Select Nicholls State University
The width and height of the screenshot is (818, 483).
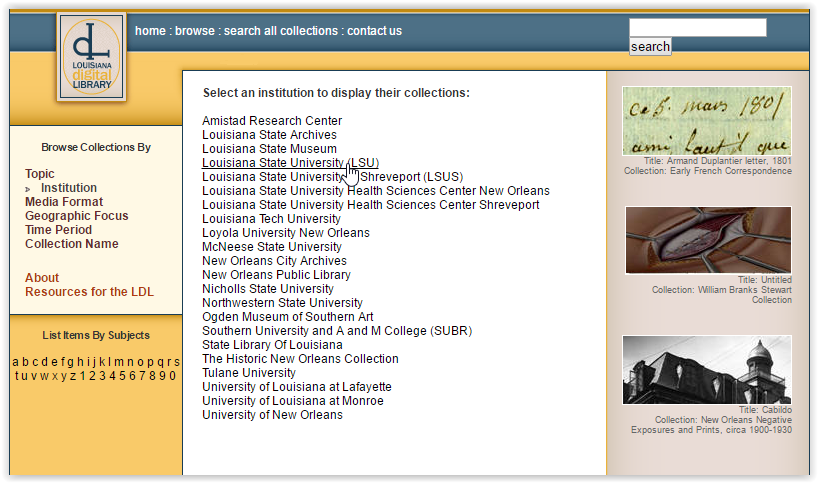pos(268,289)
